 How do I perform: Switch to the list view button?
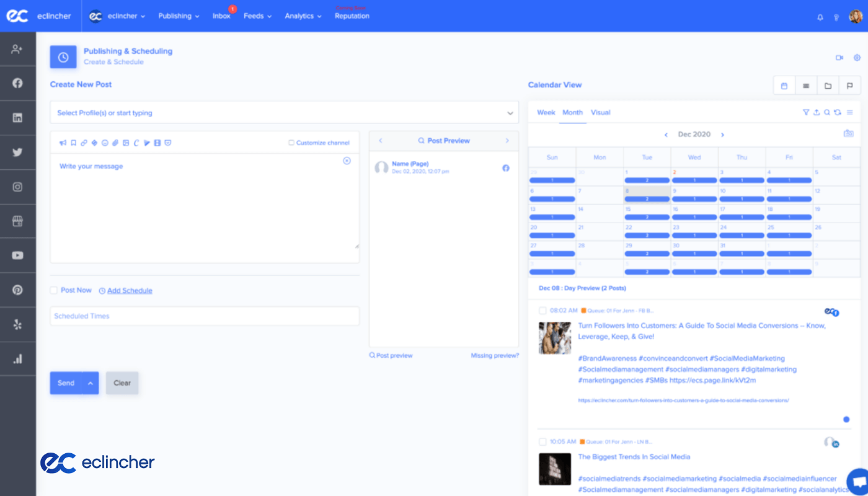(x=806, y=86)
